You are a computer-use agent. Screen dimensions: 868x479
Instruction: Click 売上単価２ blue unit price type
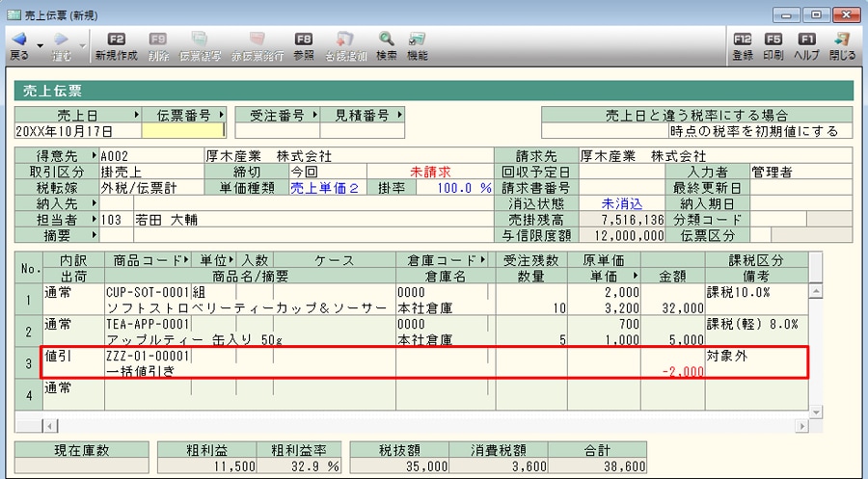pyautogui.click(x=324, y=188)
